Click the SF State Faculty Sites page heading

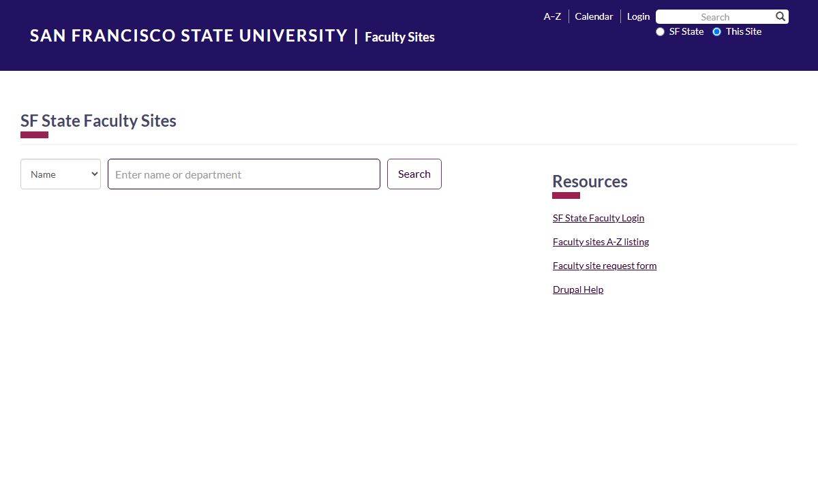(98, 121)
